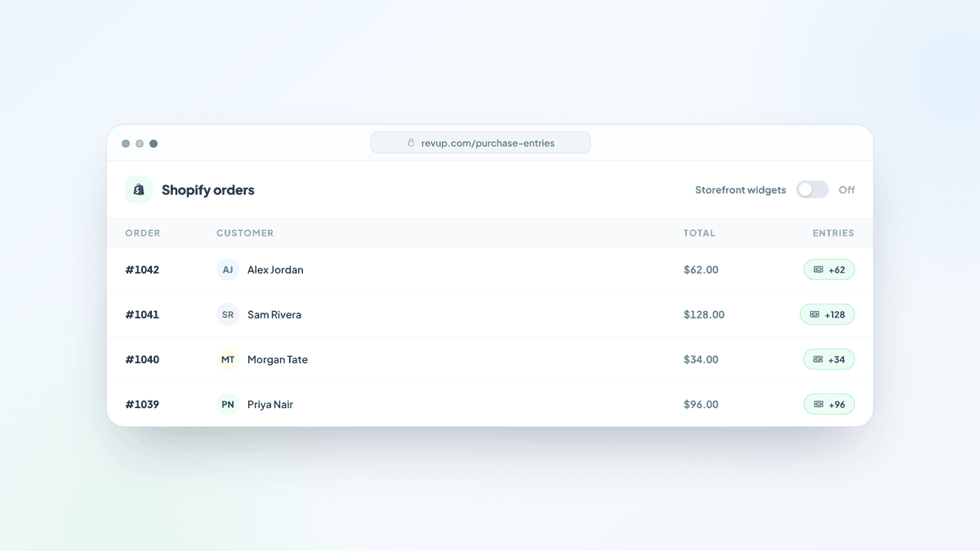Click the +128 entries value
Screen dimensions: 980x551
point(835,314)
